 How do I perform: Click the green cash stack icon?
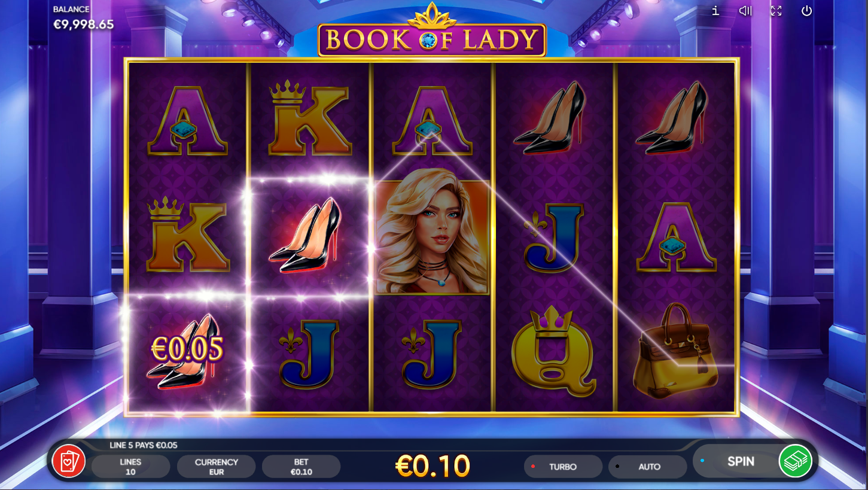795,461
